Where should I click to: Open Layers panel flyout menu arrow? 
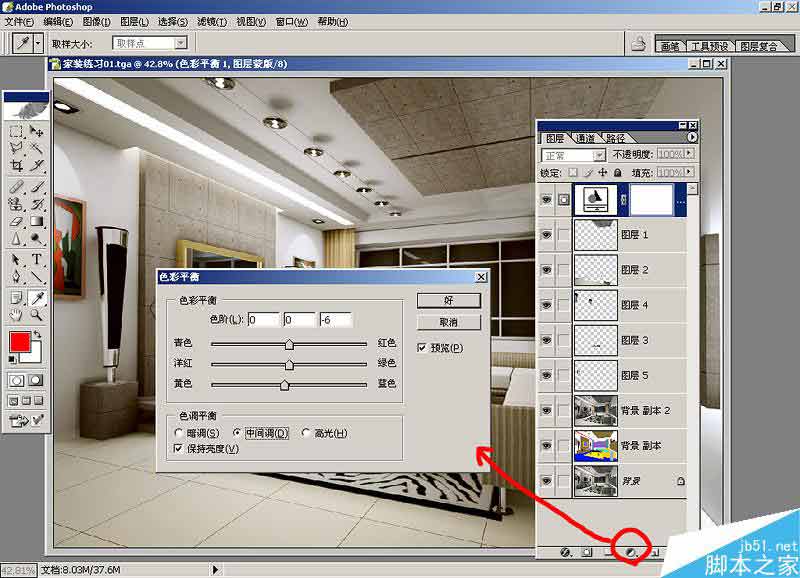pos(691,137)
